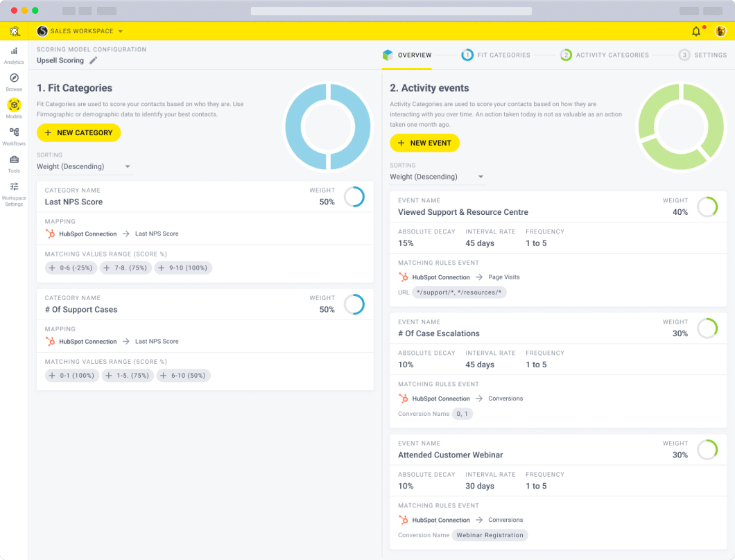735x560 pixels.
Task: Open Analytics in the sidebar
Action: [14, 55]
